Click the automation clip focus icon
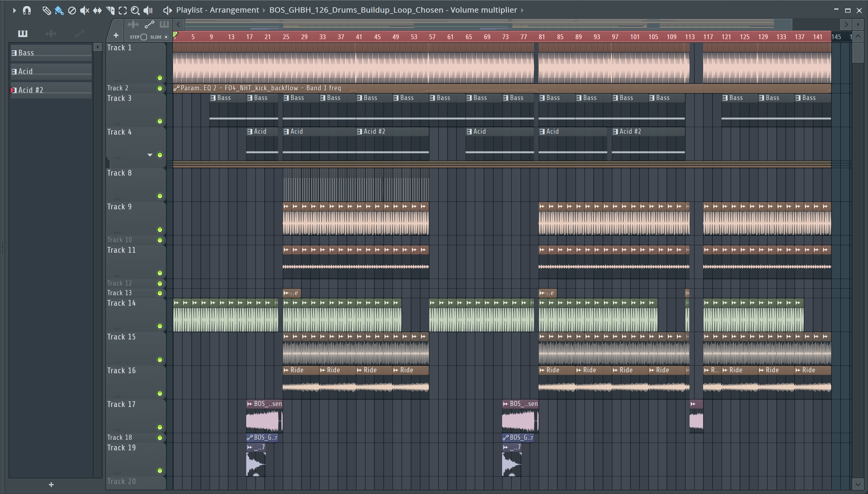868x494 pixels. (x=149, y=24)
